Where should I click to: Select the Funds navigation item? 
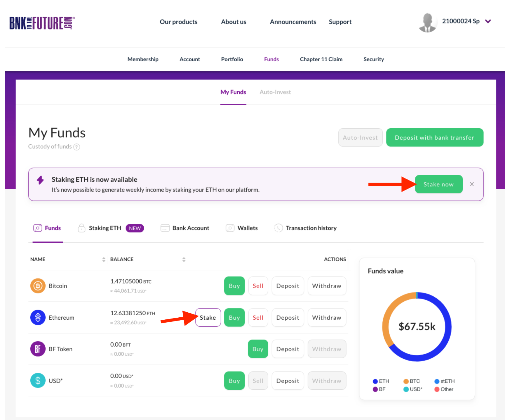pos(271,59)
